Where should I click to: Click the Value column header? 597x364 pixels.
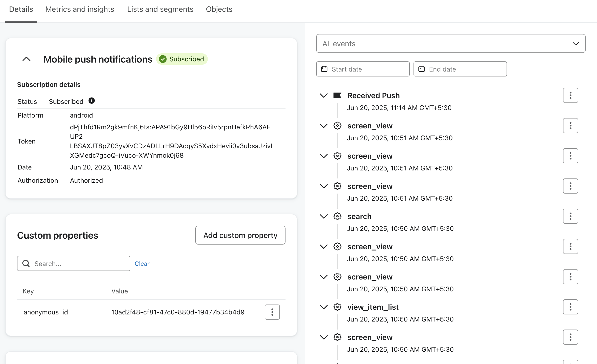119,291
